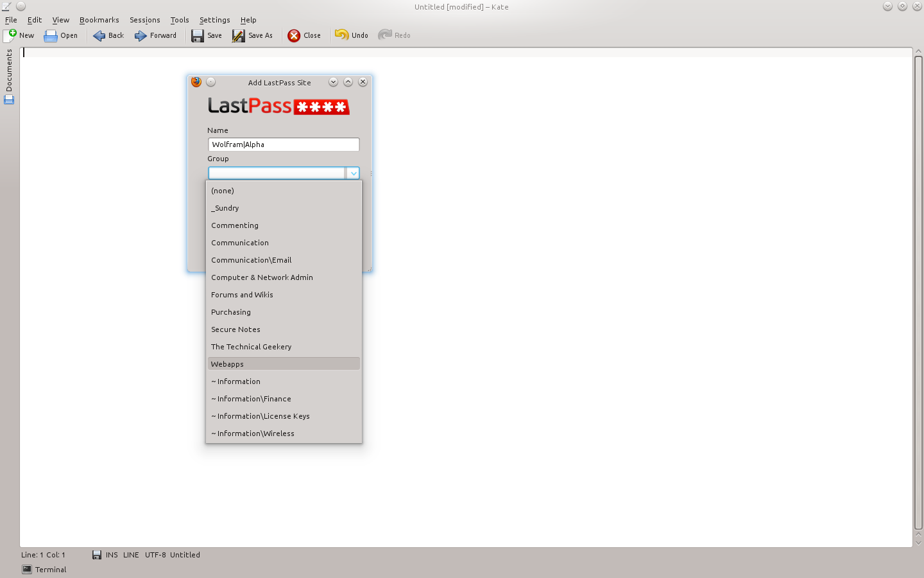Image resolution: width=924 pixels, height=578 pixels.
Task: Pick the Communication\Email group
Action: (284, 260)
